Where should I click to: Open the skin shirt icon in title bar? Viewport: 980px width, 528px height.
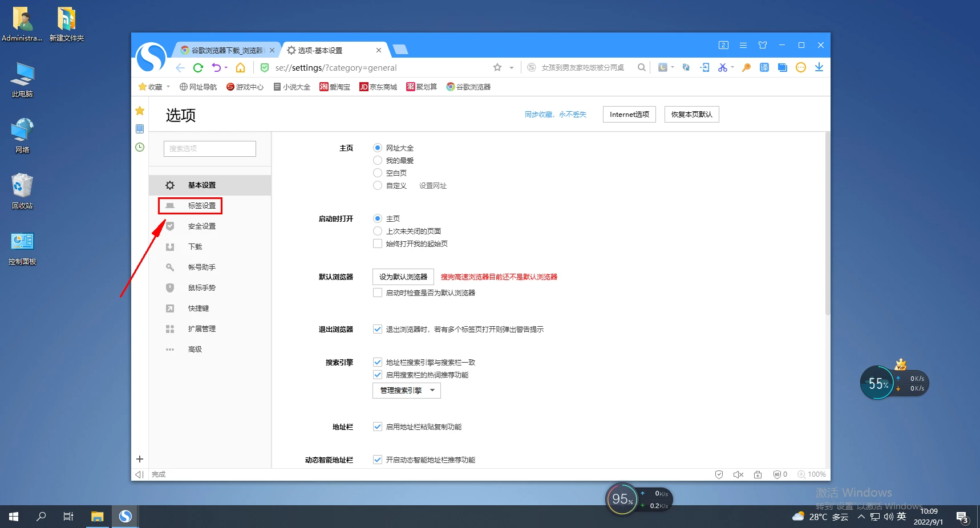(763, 45)
